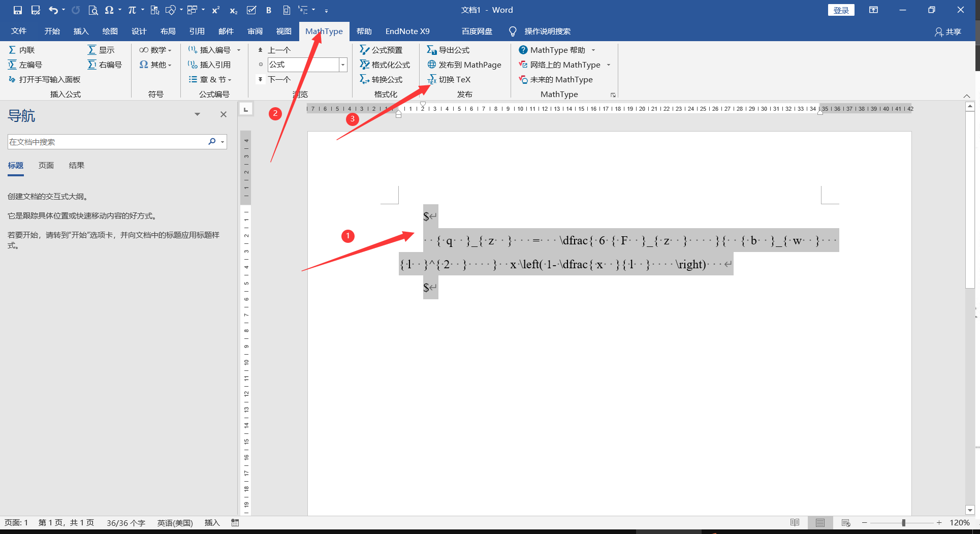Click the Pi equation icon in title bar
This screenshot has height=534, width=980.
click(132, 10)
